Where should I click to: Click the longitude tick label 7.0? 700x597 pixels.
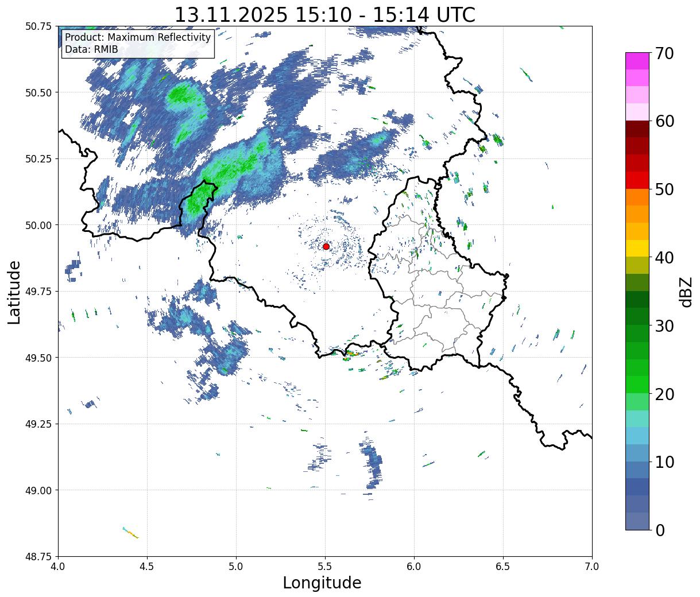[592, 567]
